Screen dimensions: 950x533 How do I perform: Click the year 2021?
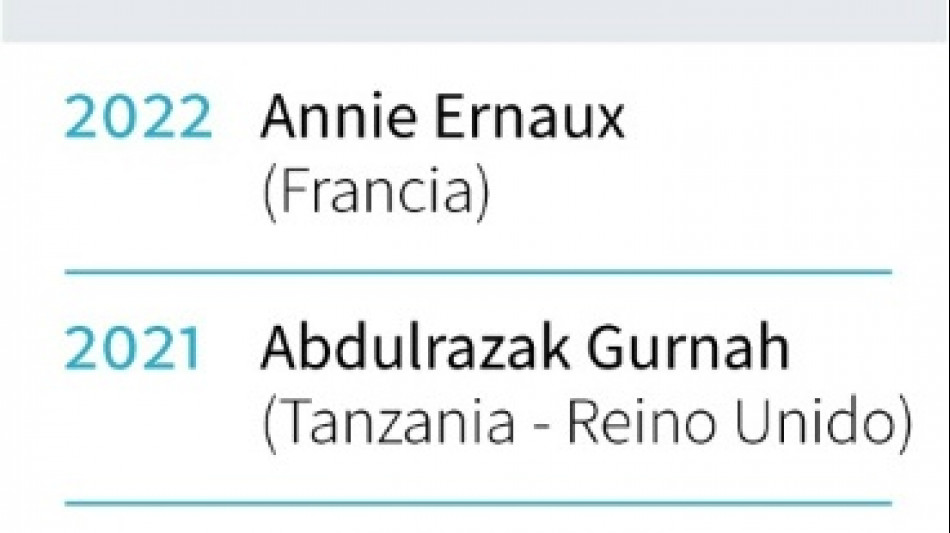[x=133, y=350]
